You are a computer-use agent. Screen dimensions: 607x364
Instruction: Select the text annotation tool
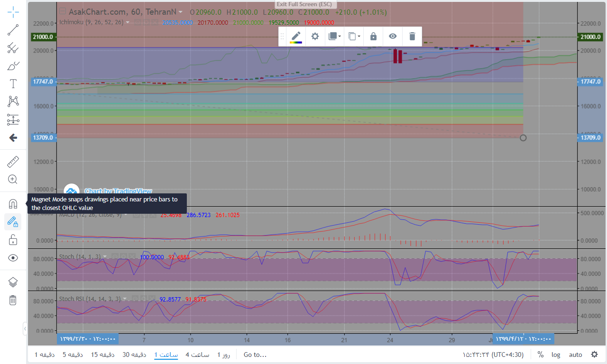(x=13, y=84)
